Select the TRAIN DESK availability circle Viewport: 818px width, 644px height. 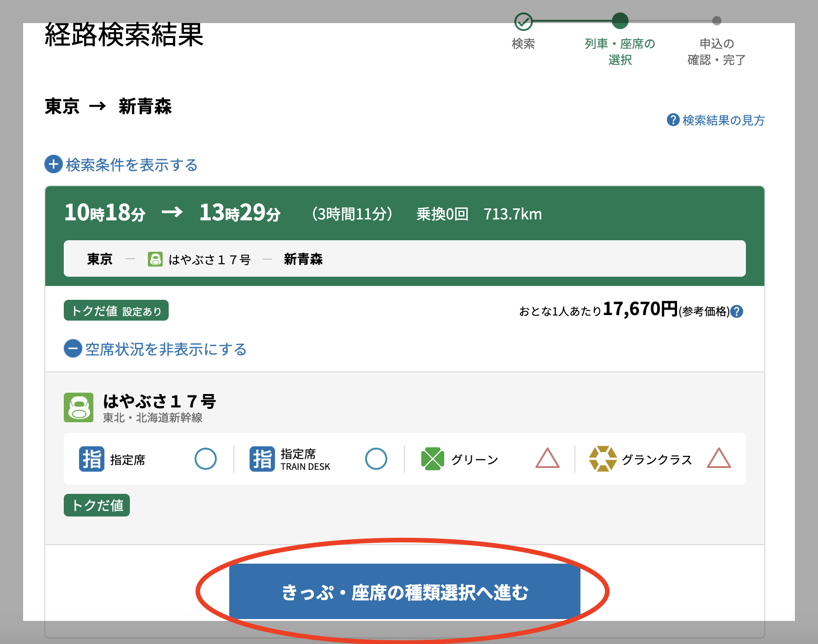376,459
